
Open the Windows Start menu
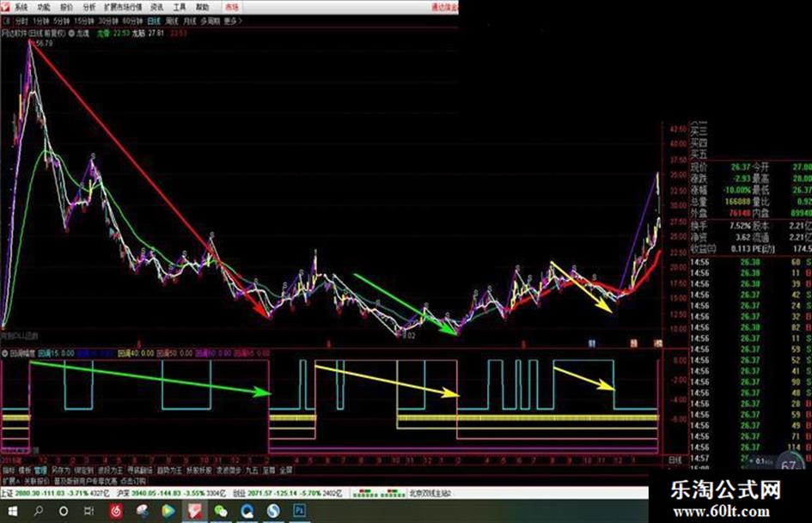tap(13, 511)
